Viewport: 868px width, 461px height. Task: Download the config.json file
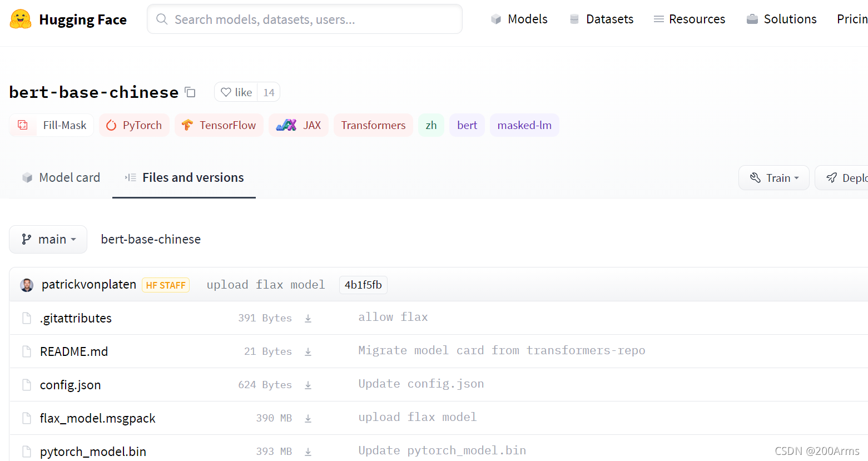[308, 385]
